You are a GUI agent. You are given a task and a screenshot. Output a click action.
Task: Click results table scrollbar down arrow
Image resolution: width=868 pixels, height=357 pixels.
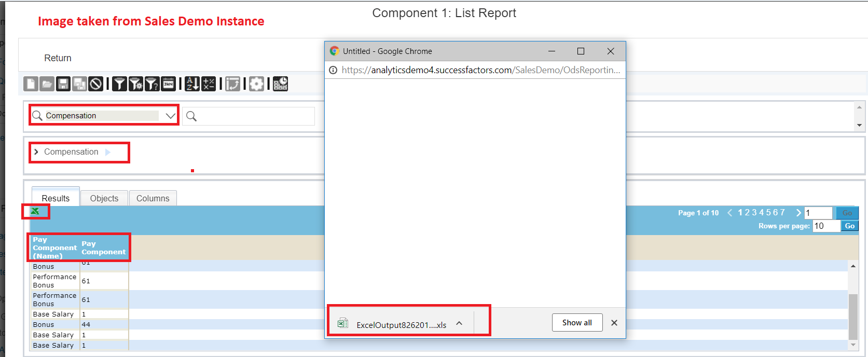pos(853,345)
